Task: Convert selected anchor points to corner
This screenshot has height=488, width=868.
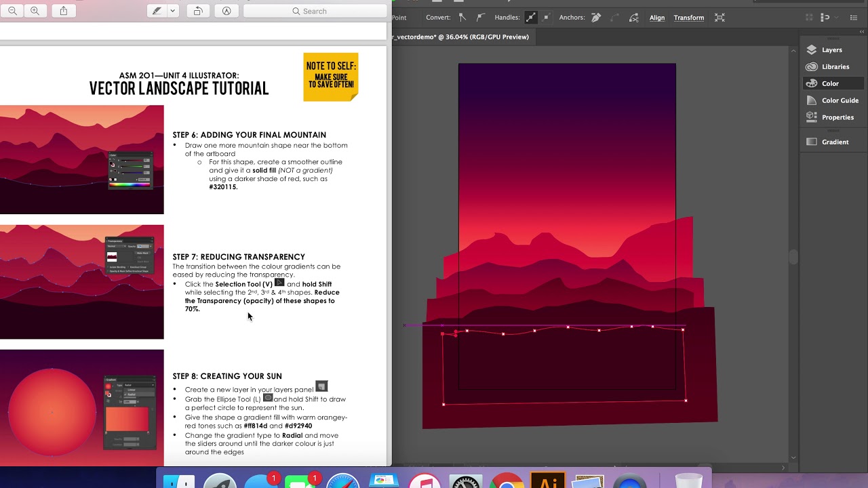Action: tap(462, 18)
